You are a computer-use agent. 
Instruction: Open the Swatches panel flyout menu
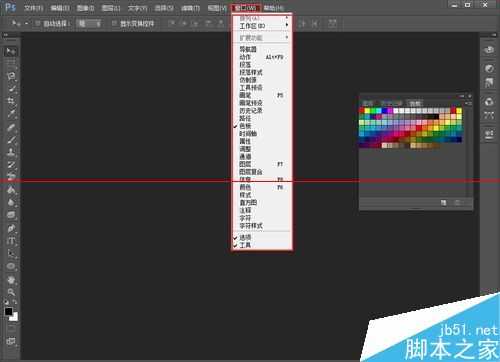tap(469, 103)
